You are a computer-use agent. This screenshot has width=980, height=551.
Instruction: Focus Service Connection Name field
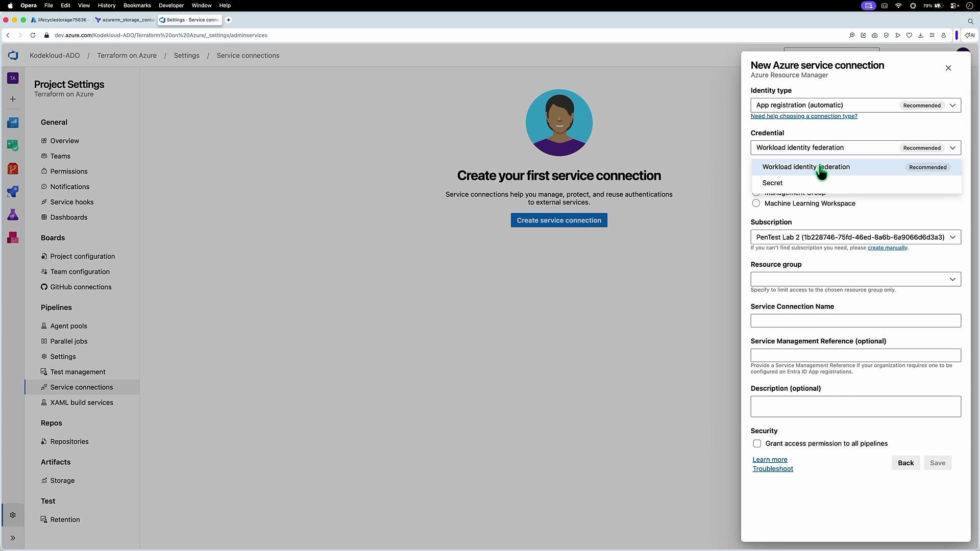point(855,321)
